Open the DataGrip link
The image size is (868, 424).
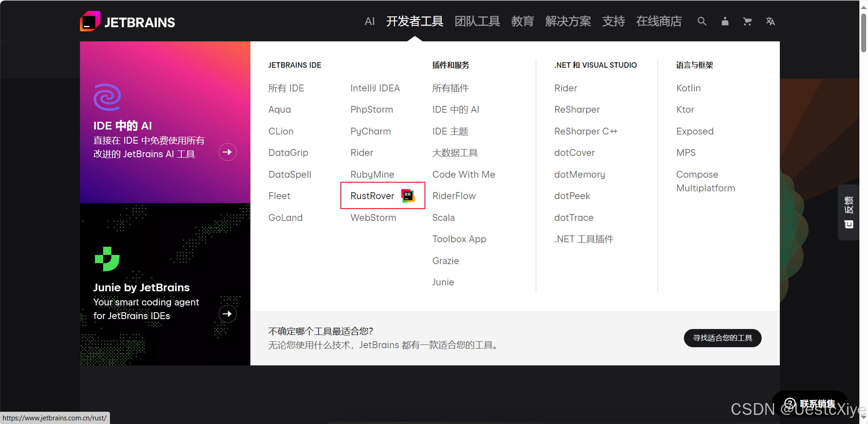click(x=288, y=153)
